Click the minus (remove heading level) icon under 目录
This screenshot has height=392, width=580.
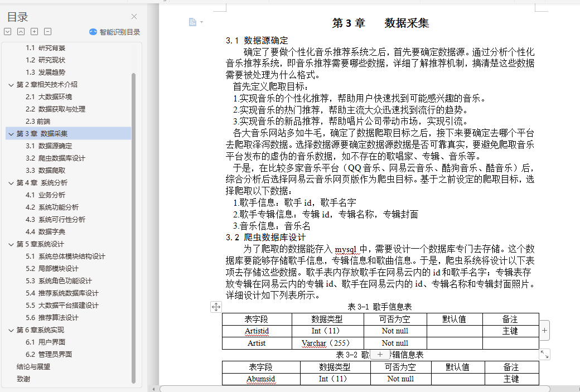coord(48,32)
